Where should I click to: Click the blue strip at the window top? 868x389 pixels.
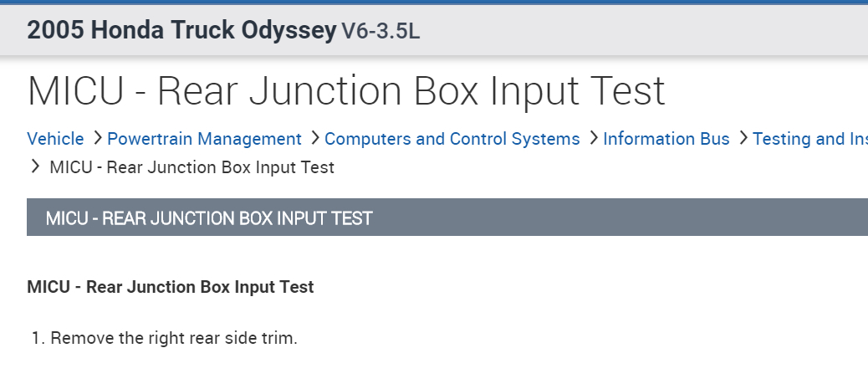[434, 2]
